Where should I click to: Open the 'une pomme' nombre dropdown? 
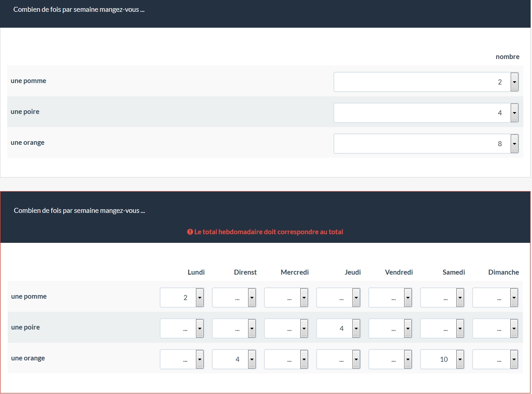pos(426,82)
